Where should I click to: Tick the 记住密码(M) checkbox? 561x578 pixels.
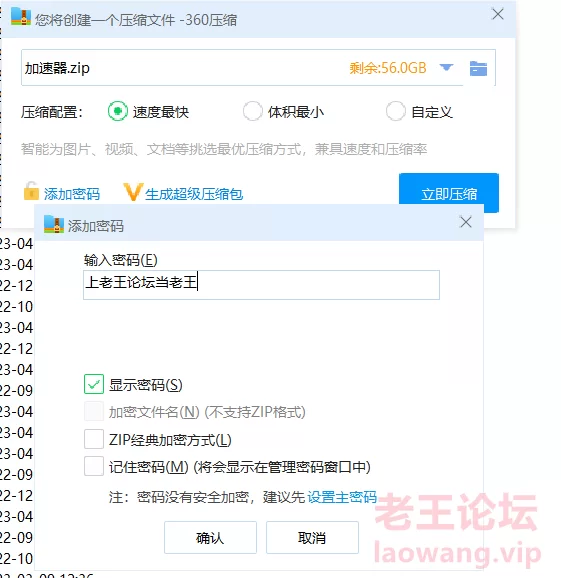94,466
